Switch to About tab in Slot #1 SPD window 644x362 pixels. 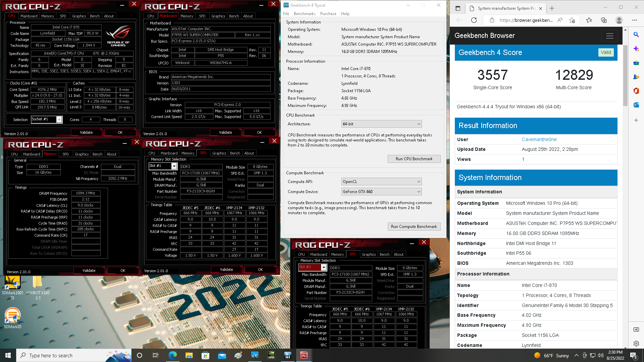click(x=249, y=153)
